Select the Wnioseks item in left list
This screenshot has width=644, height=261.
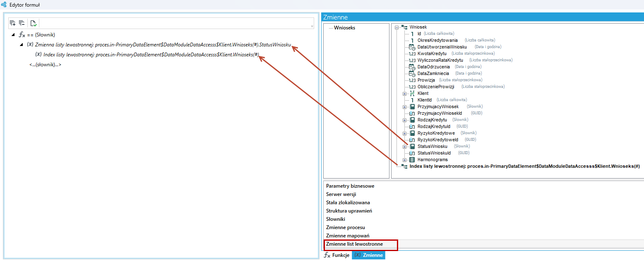click(x=344, y=28)
